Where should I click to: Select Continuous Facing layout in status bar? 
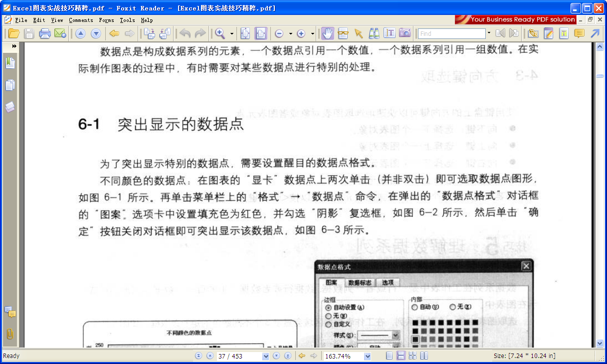pos(412,356)
